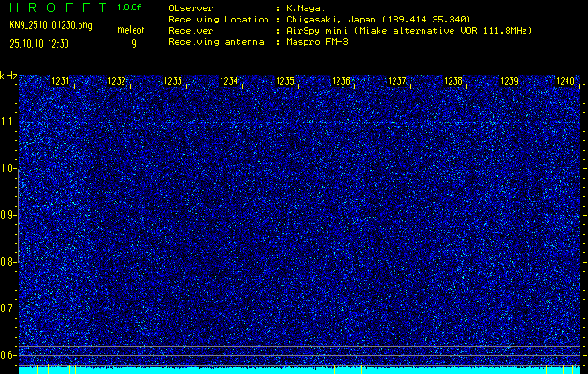Viewport: 588px width, 374px height.
Task: Click the 25.10.10 12:30 timestamp
Action: point(43,43)
